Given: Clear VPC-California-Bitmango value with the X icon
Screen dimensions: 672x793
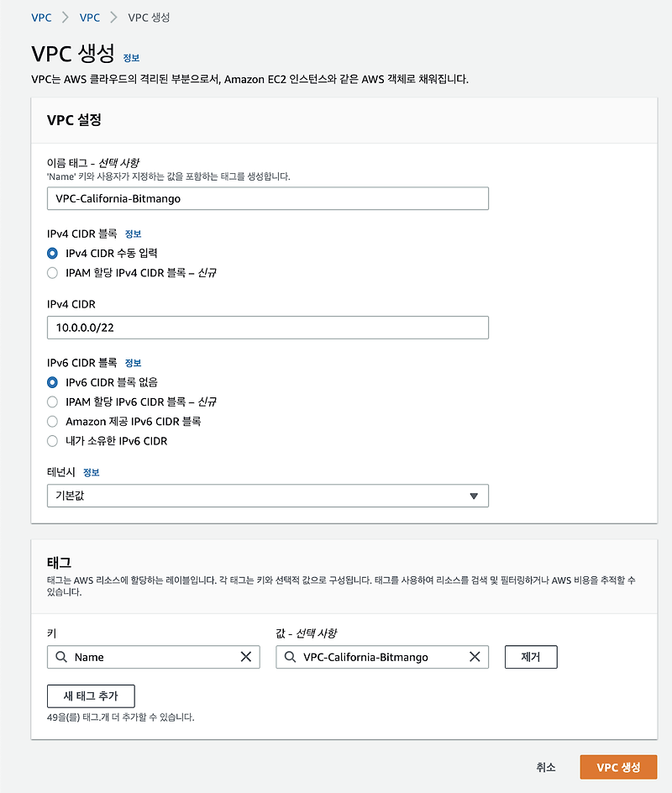Looking at the screenshot, I should 475,657.
